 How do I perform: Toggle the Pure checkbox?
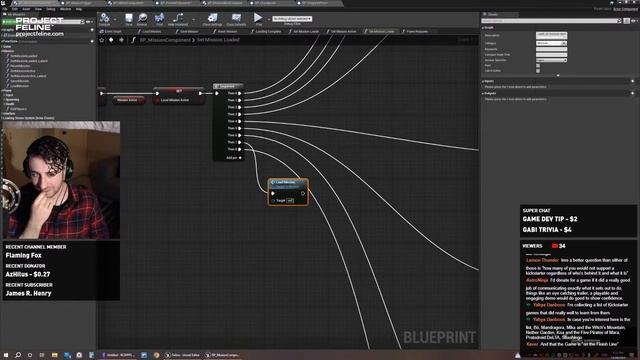[538, 65]
